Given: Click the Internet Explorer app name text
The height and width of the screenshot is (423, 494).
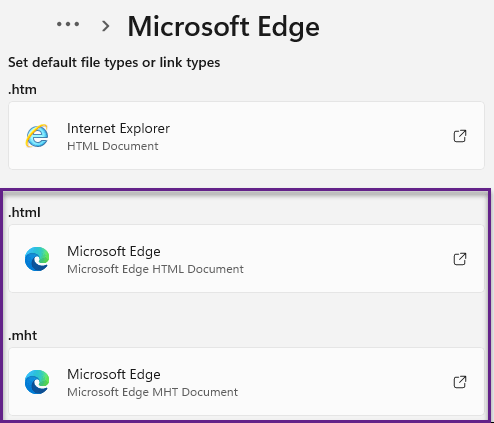Looking at the screenshot, I should (x=118, y=128).
